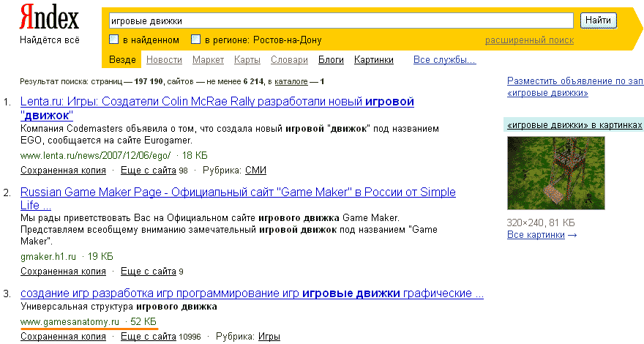Screen dimensions: 644x344
Task: Go to the Блоги tab
Action: click(331, 60)
